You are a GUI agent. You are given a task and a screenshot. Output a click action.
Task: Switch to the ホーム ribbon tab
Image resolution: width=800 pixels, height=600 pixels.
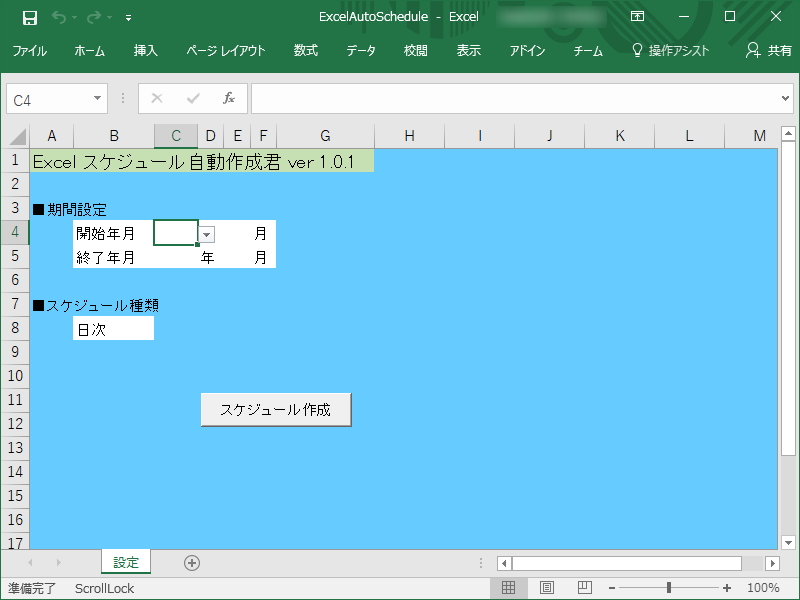click(89, 51)
